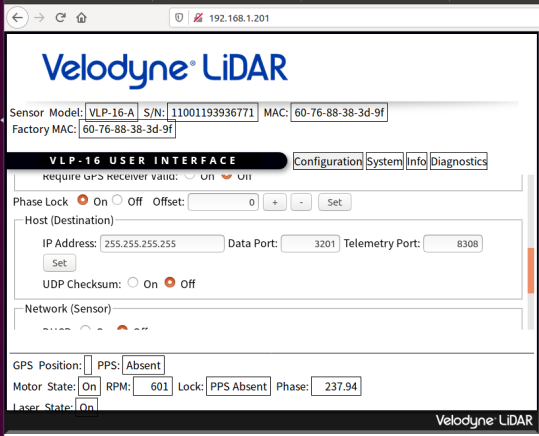
Task: Turn UDP Checksum On
Action: (x=133, y=283)
